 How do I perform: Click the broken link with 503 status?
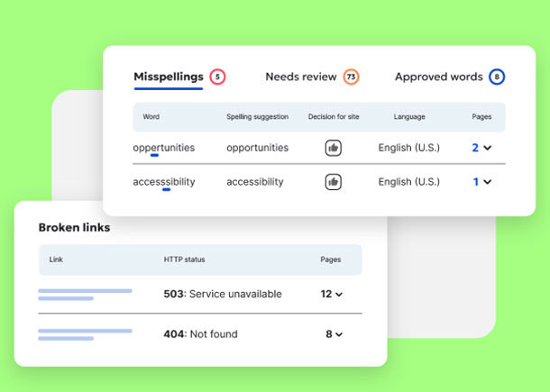(84, 294)
